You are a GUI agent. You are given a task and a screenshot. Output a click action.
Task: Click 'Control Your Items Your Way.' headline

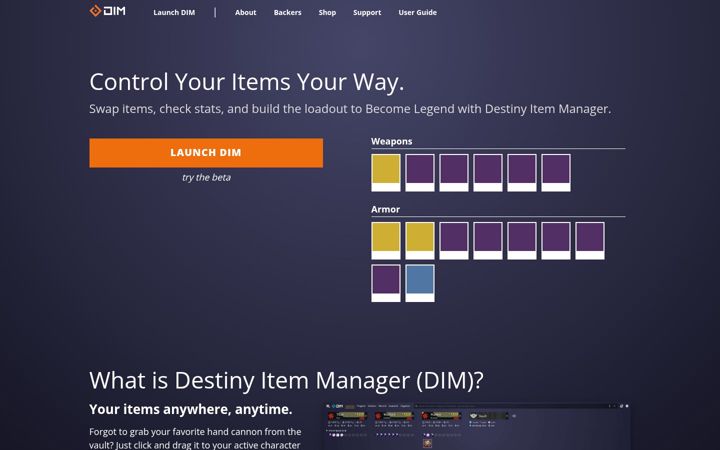pyautogui.click(x=247, y=82)
